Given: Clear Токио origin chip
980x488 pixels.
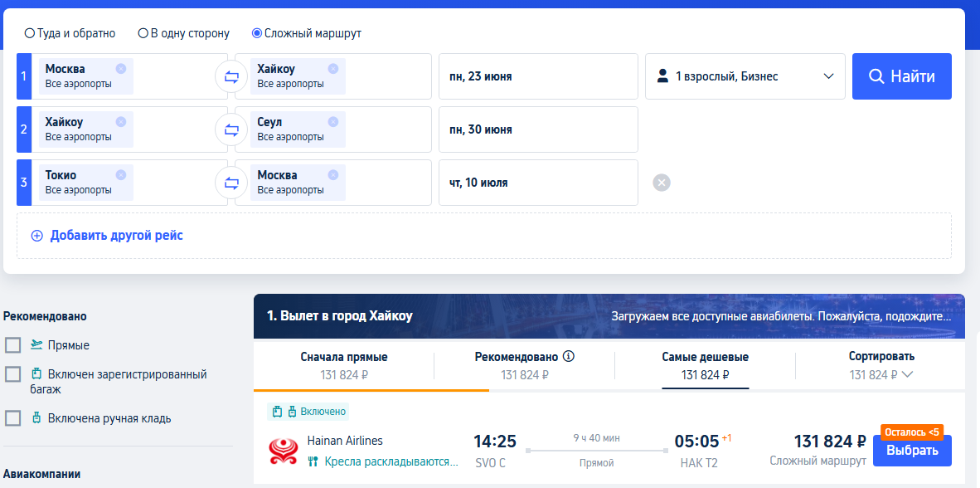Looking at the screenshot, I should tap(120, 175).
